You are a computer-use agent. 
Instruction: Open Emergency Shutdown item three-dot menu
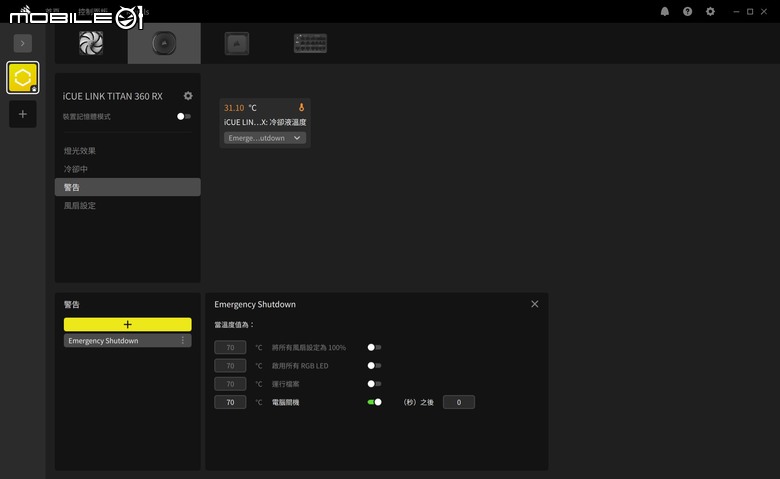(183, 340)
